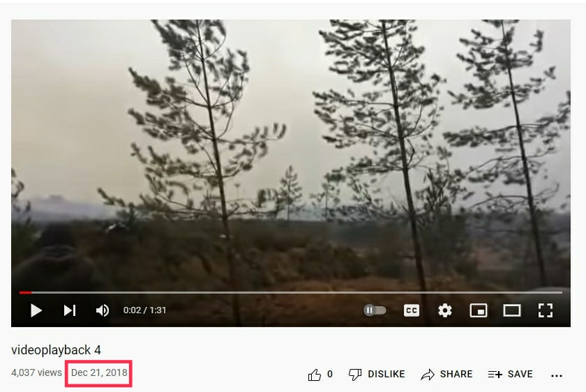This screenshot has width=586, height=392.
Task: Open the SHARE options
Action: [x=446, y=375]
